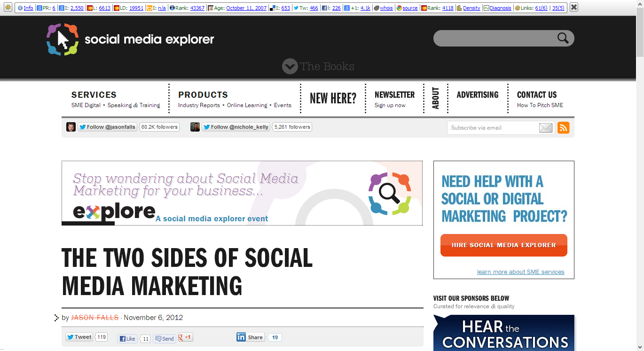The width and height of the screenshot is (644, 351).
Task: Open the orange RSS feed icon
Action: tap(563, 128)
